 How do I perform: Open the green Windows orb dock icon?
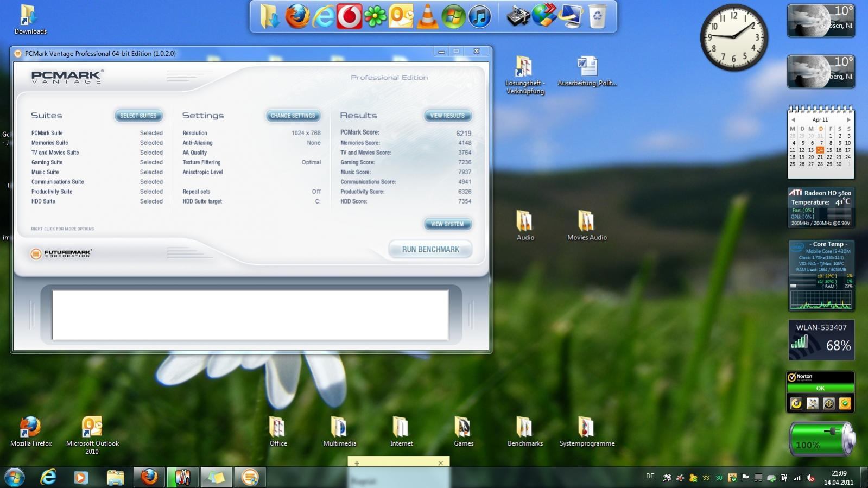pyautogui.click(x=453, y=17)
